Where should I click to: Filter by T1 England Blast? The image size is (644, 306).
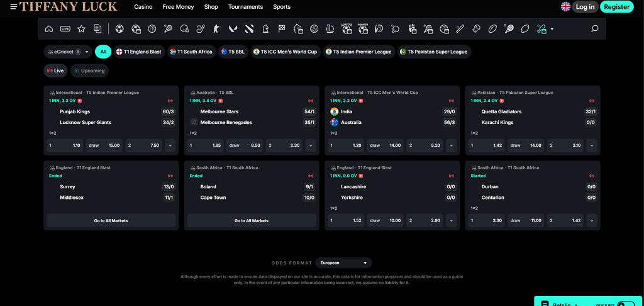(x=139, y=52)
